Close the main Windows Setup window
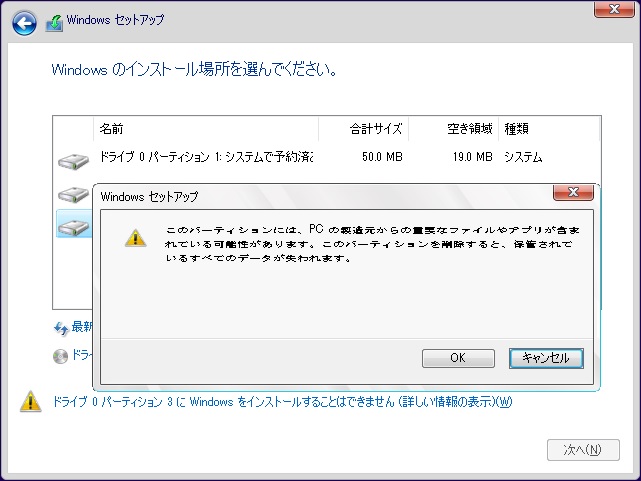 [614, 9]
